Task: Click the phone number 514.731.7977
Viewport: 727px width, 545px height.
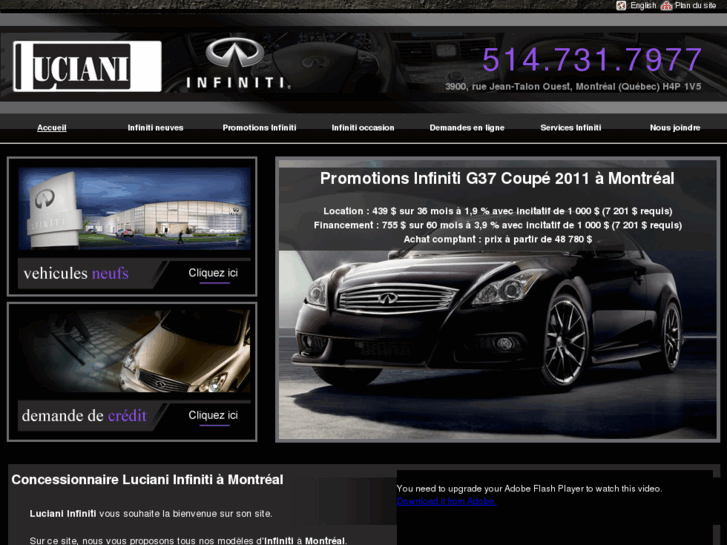Action: (x=592, y=60)
